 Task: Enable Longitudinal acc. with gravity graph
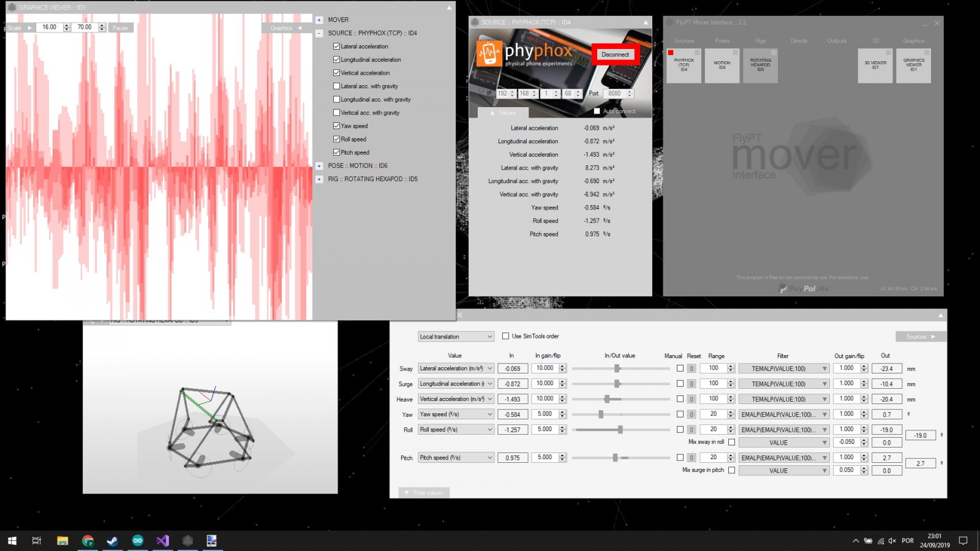click(336, 99)
